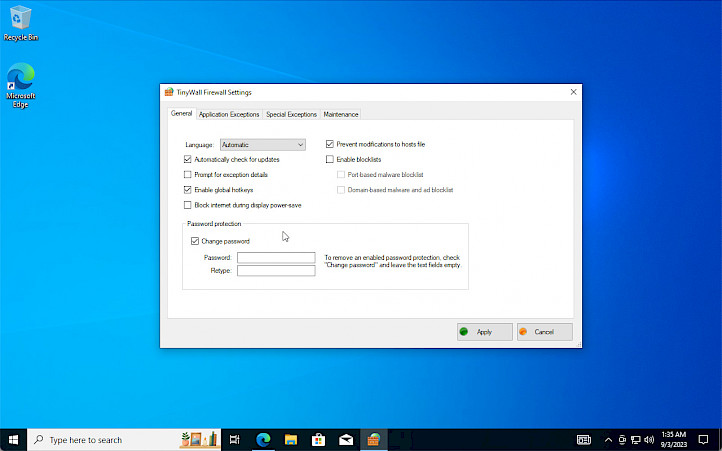Click the taskbar search box

point(124,439)
